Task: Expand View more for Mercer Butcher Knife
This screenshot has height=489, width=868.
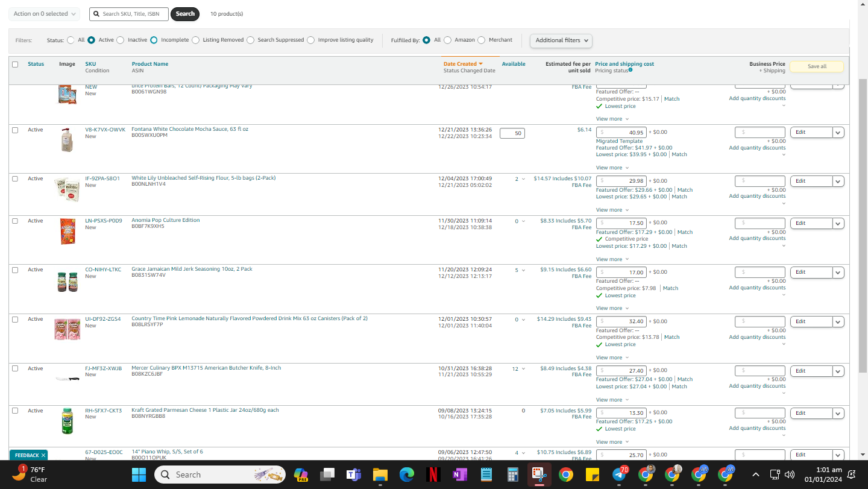Action: (612, 400)
